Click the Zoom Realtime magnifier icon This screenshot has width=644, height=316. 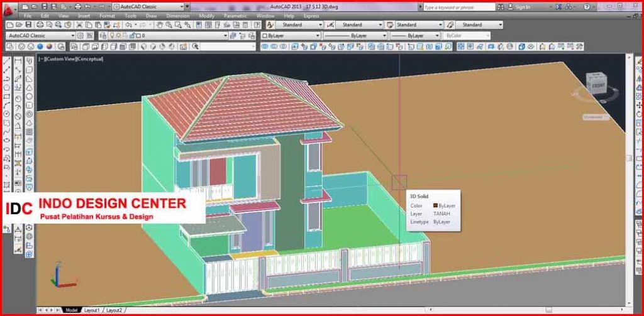169,25
